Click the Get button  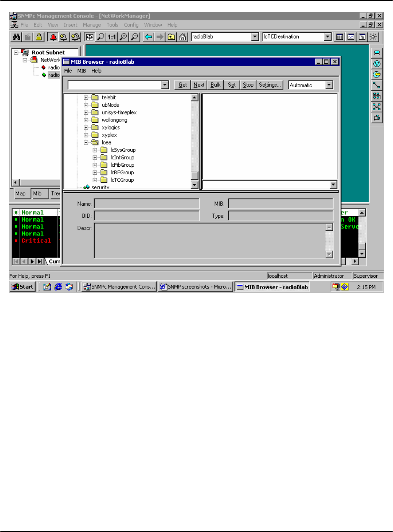183,85
